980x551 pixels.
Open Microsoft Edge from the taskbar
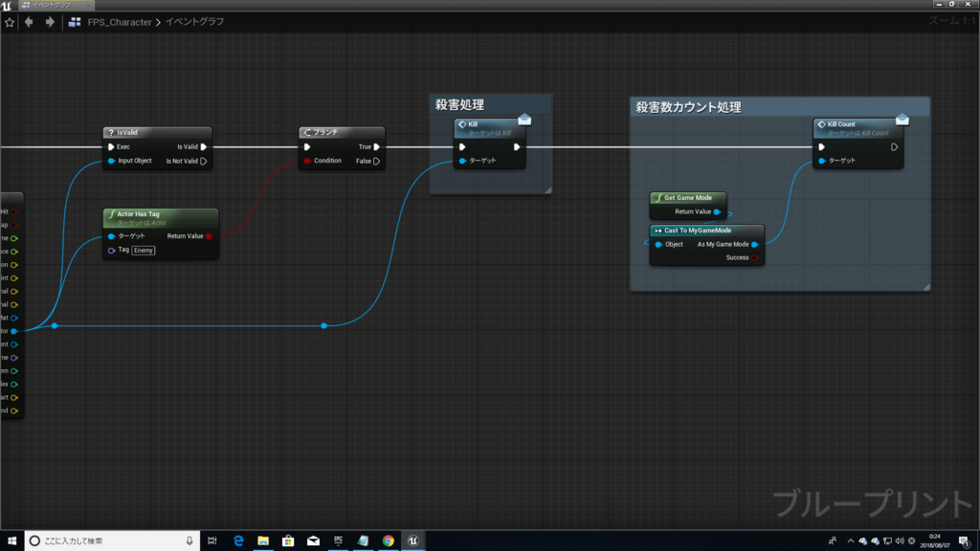pyautogui.click(x=238, y=541)
